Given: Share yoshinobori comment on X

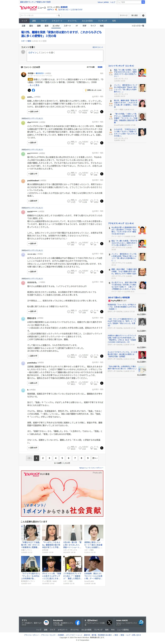Looking at the screenshot, I should click(x=102, y=201).
